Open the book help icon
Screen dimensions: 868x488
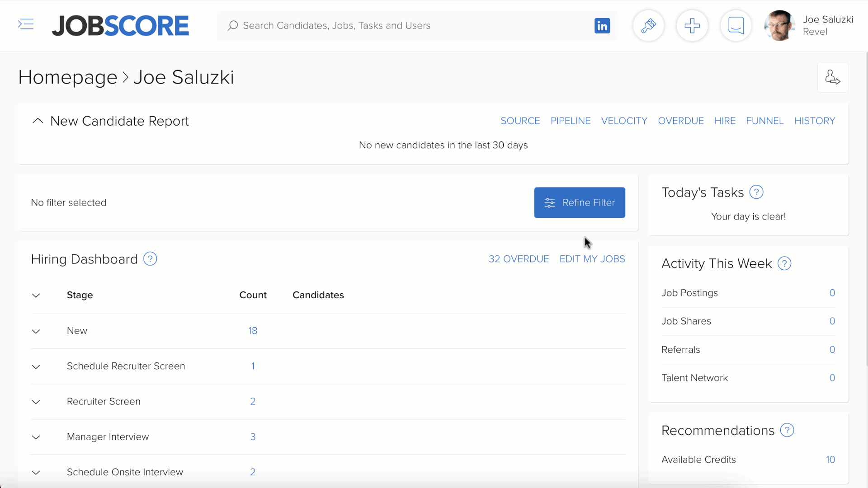pyautogui.click(x=736, y=26)
